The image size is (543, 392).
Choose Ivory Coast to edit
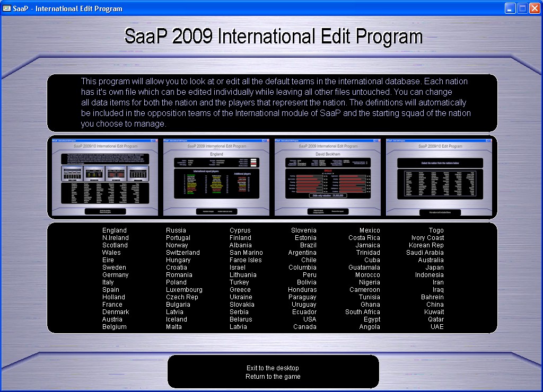point(428,238)
